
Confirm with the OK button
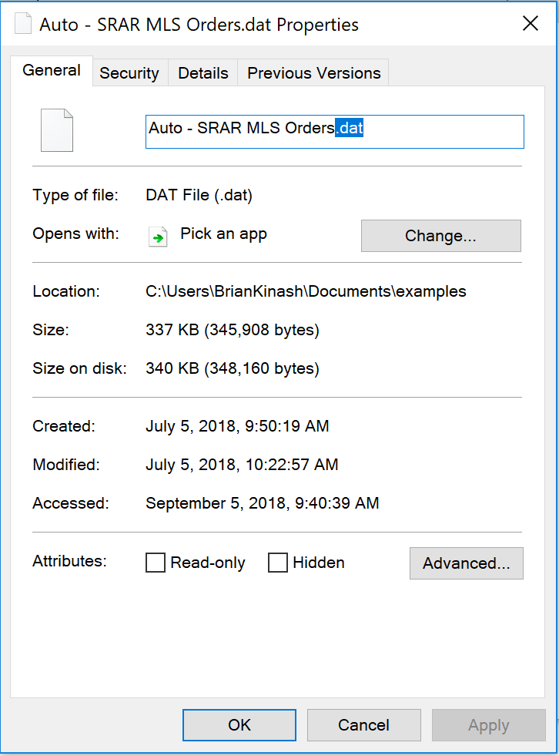point(239,724)
